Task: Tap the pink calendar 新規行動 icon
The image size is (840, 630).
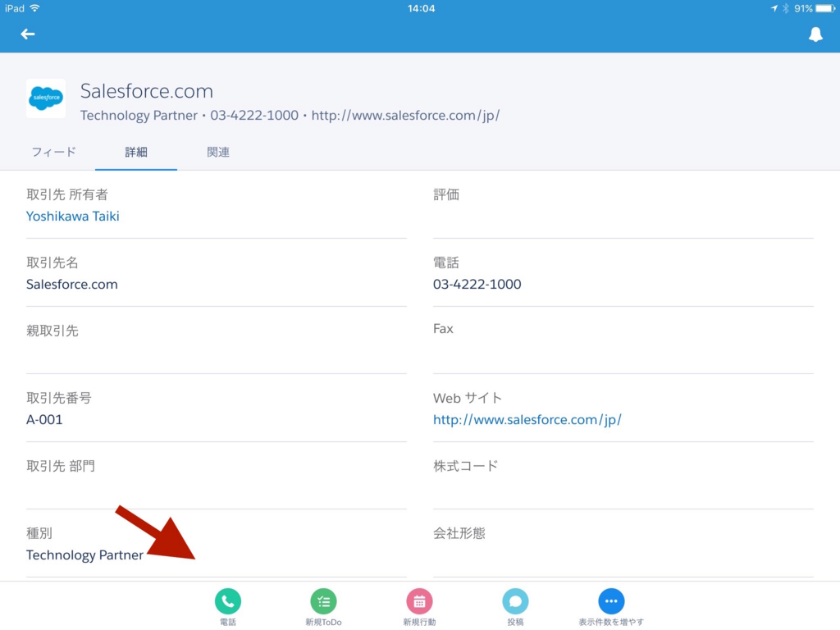Action: pos(419,601)
